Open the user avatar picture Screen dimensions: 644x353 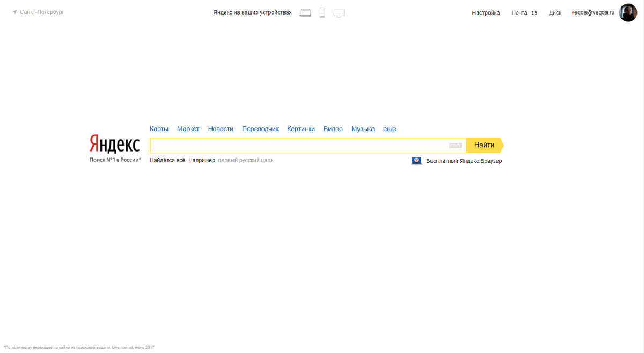[x=628, y=12]
